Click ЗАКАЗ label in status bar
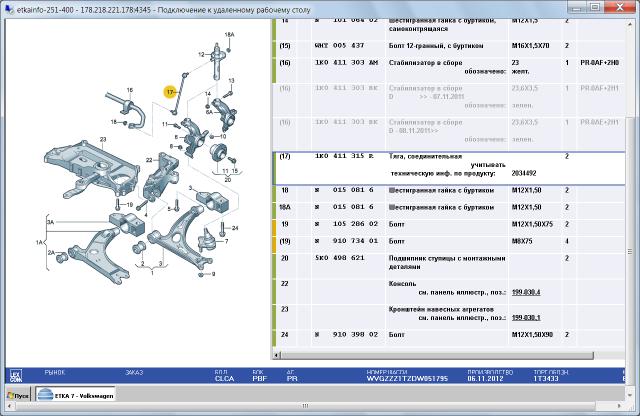640x416 pixels. point(134,372)
